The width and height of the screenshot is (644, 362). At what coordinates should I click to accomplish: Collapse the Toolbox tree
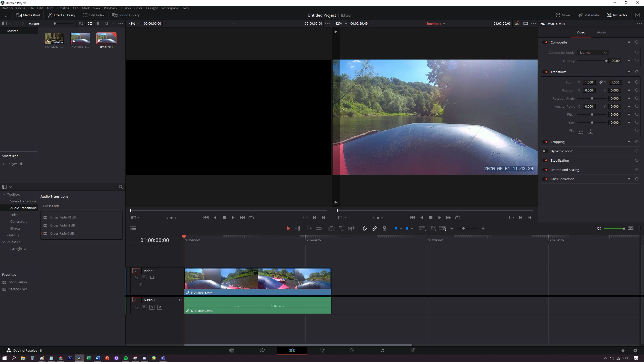(x=4, y=194)
